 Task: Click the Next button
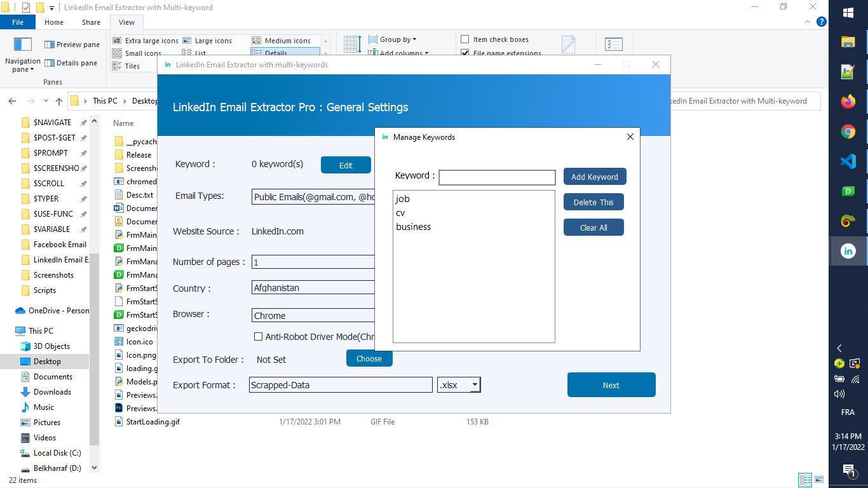pyautogui.click(x=611, y=385)
